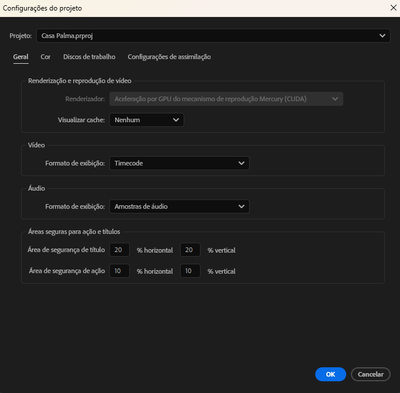Switch to the Geral tab
This screenshot has width=400, height=393.
[x=21, y=57]
